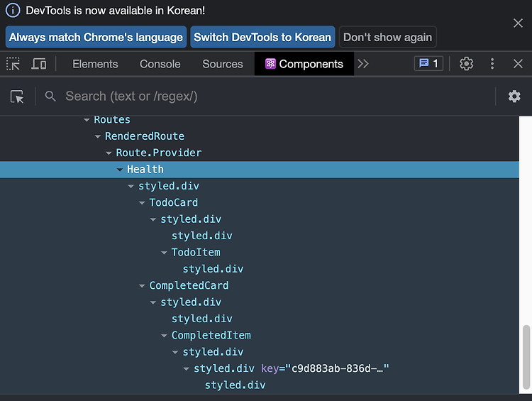Open DevTools settings gear icon
This screenshot has height=401, width=532.
(x=466, y=64)
